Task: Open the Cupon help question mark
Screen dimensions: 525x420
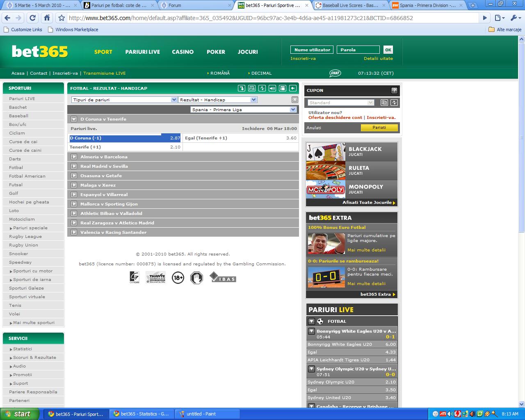Action: 394,91
